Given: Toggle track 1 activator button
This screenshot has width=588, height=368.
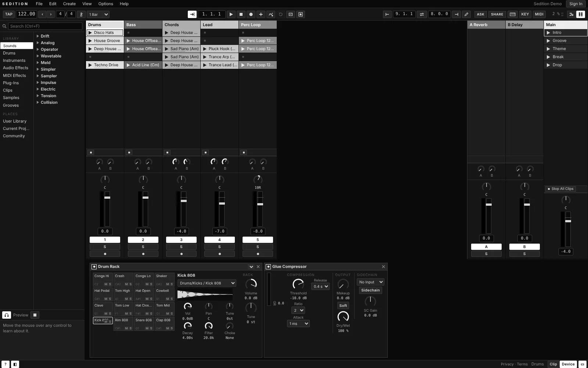Looking at the screenshot, I should point(105,240).
